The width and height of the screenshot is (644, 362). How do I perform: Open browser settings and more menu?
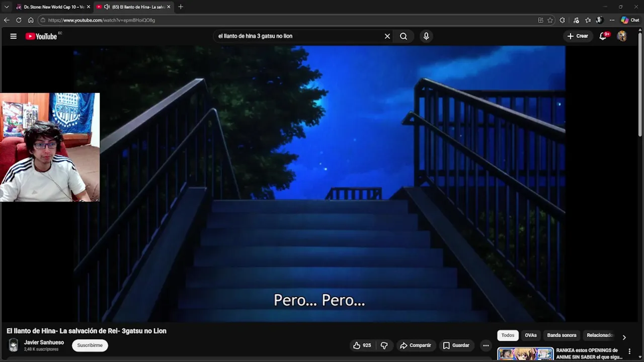point(612,20)
